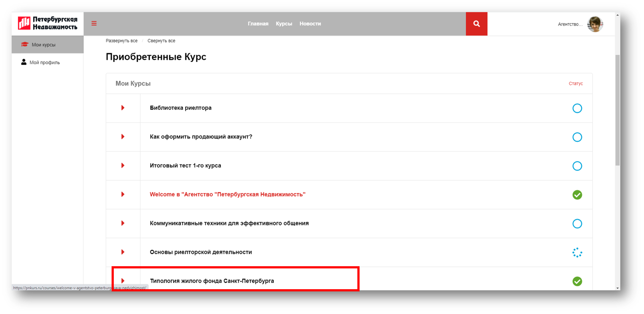Image resolution: width=644 pixels, height=314 pixels.
Task: Click person icon beside Мой профиль
Action: point(24,62)
